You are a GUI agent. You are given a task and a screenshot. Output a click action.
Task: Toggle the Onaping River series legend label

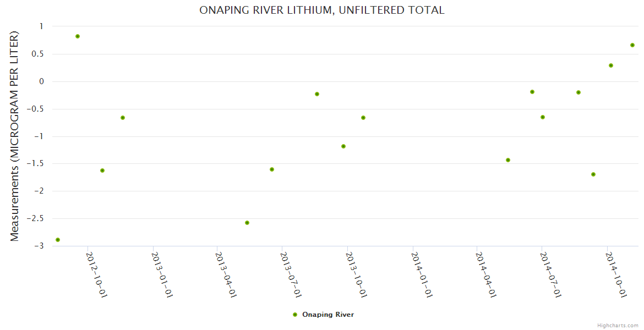pyautogui.click(x=328, y=315)
